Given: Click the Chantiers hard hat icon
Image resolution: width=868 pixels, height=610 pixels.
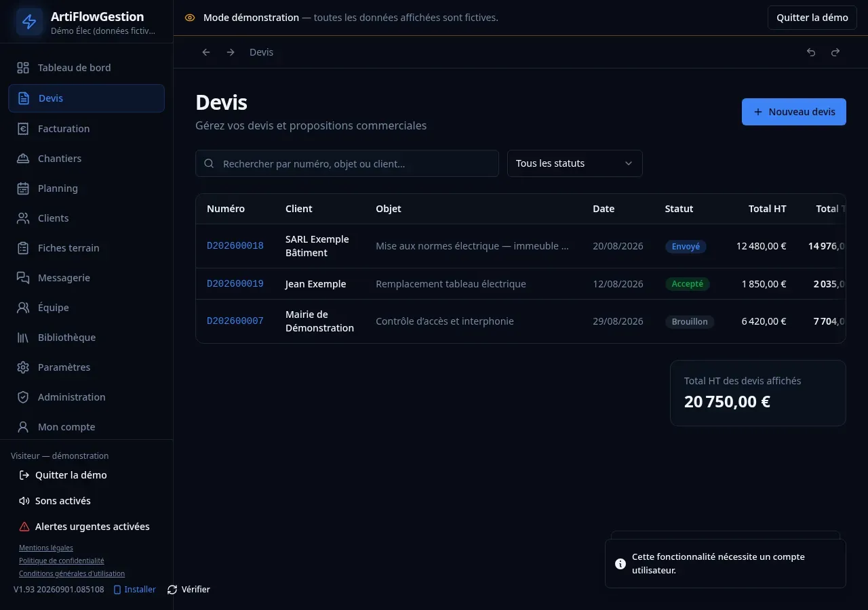Looking at the screenshot, I should (23, 159).
